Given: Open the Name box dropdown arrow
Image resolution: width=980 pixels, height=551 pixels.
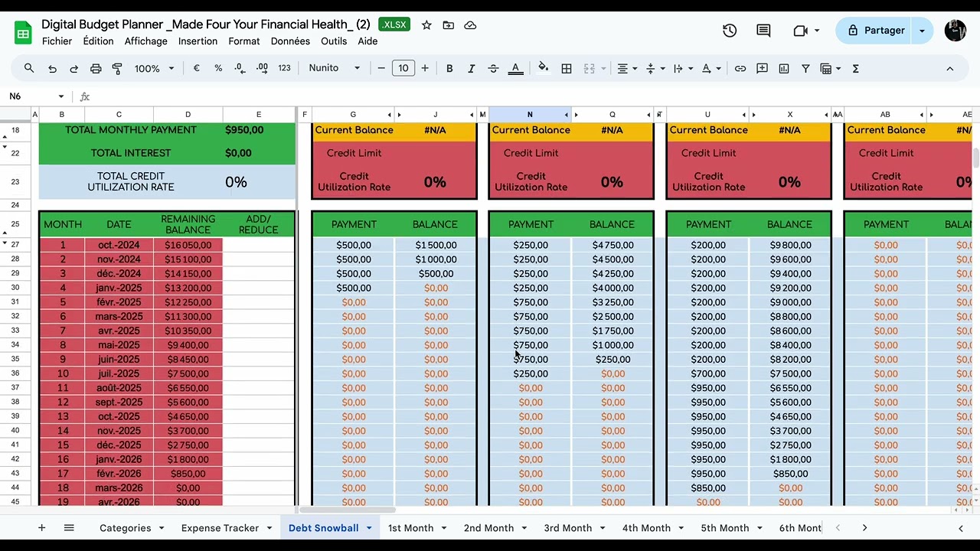Looking at the screenshot, I should tap(61, 96).
